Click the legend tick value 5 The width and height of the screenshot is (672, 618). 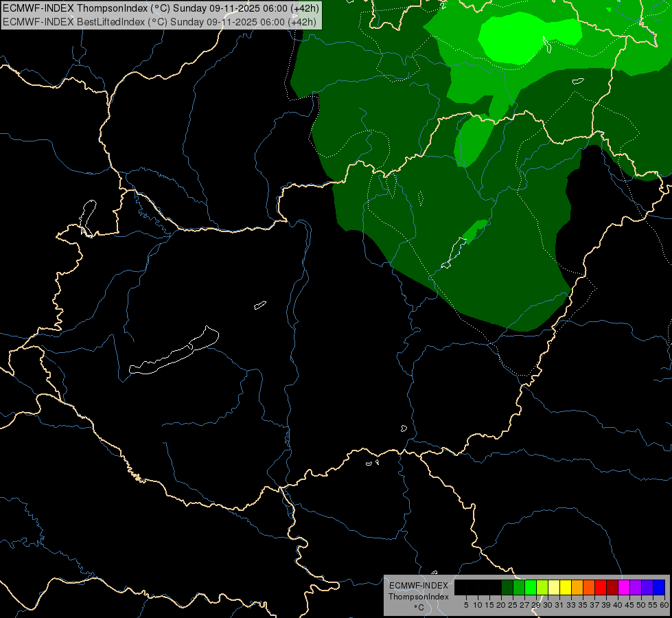466,605
